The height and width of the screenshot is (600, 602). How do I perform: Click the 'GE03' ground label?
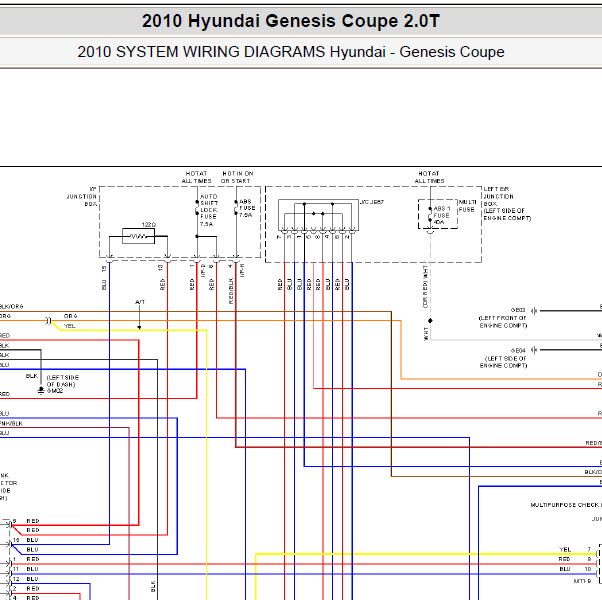(518, 310)
